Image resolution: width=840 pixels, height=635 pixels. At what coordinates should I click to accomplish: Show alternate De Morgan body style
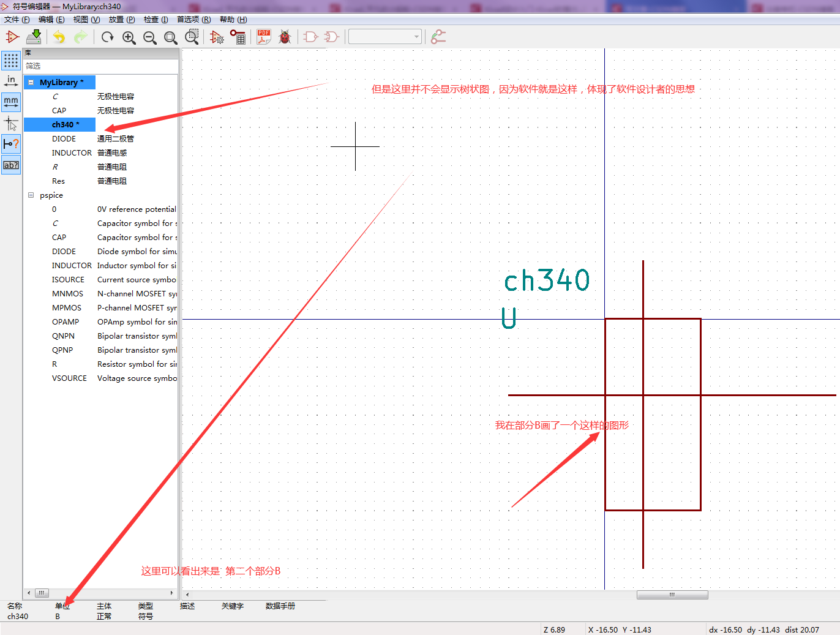click(x=332, y=37)
